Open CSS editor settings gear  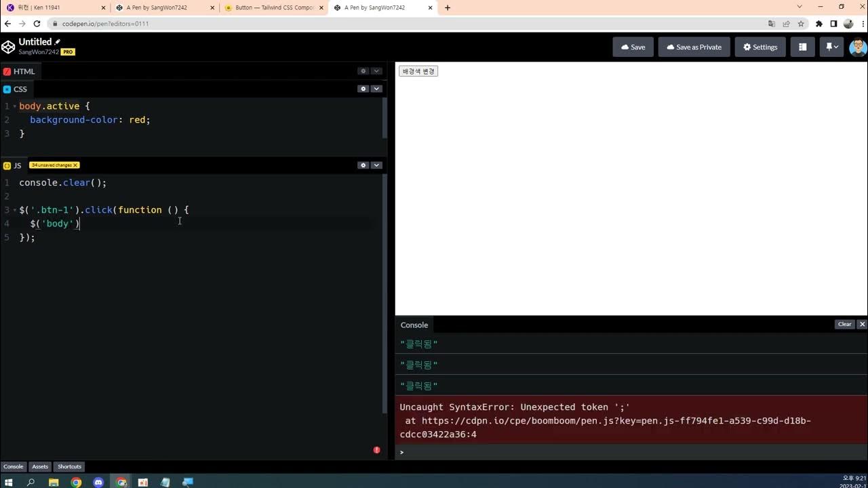(363, 89)
